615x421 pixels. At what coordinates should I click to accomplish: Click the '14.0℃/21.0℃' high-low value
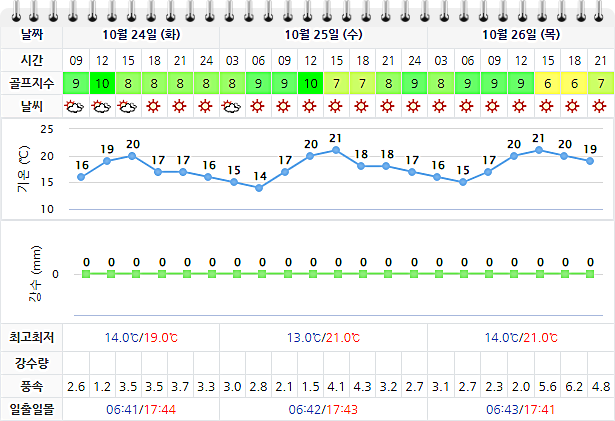(x=521, y=337)
